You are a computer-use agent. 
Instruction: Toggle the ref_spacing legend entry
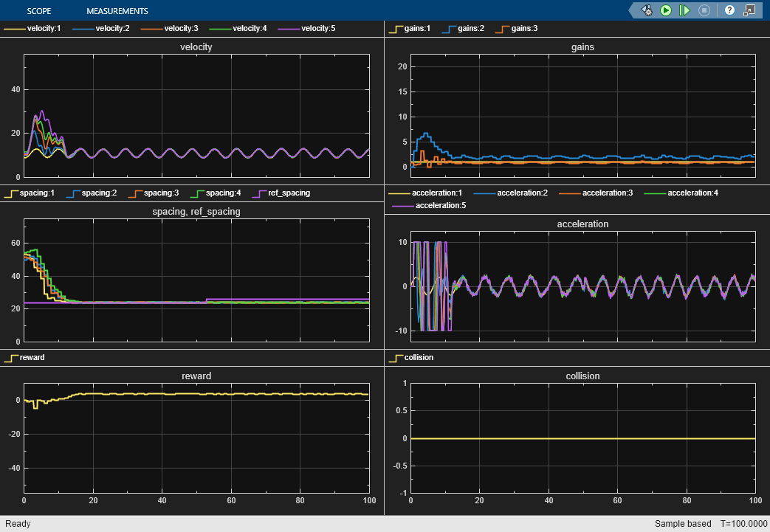pos(289,193)
